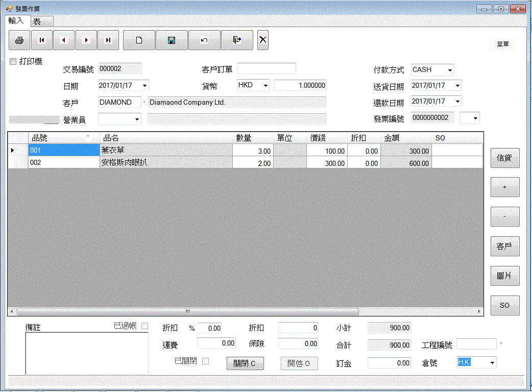Screen dimensions: 532x392
Task: Click the 折扣 % input field
Action: [x=210, y=328]
